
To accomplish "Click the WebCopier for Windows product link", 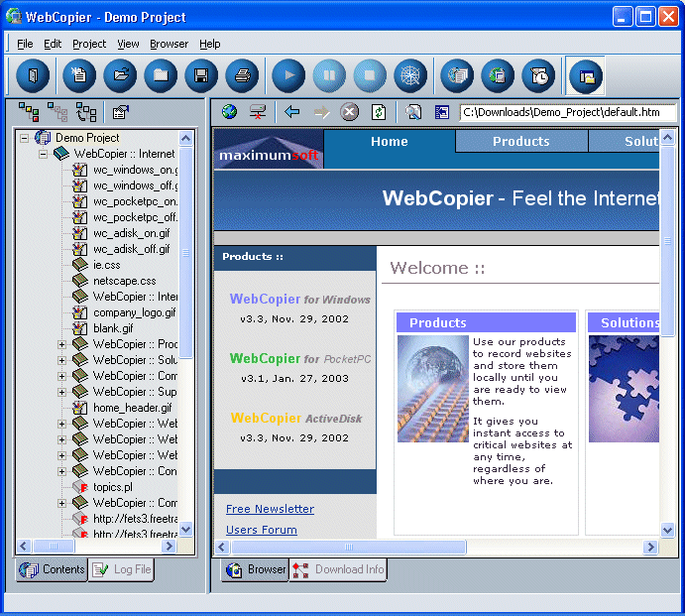I will pyautogui.click(x=299, y=299).
